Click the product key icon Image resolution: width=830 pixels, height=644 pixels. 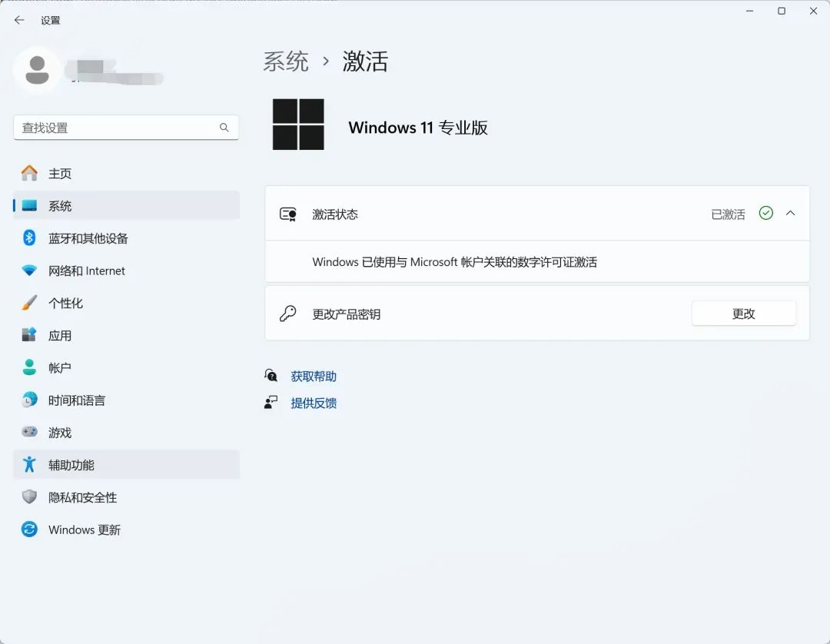tap(288, 314)
